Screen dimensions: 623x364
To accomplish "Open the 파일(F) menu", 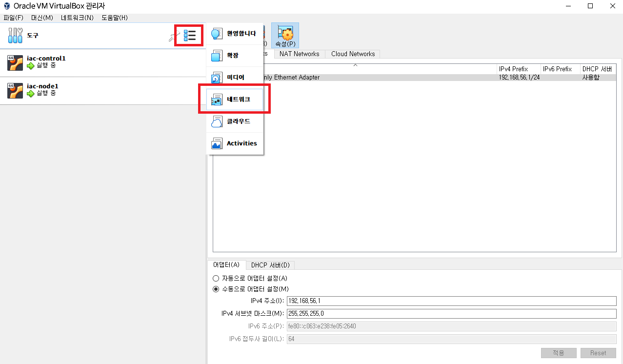I will (x=13, y=18).
